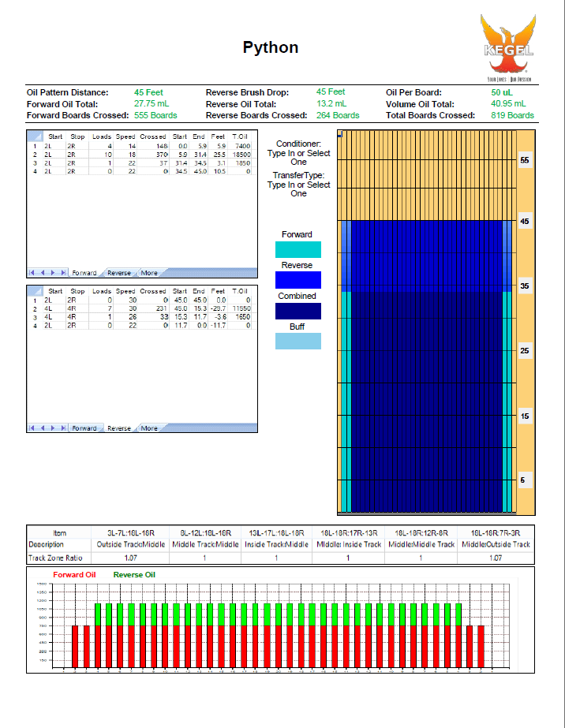Select row 2 header in upper table

pos(35,155)
